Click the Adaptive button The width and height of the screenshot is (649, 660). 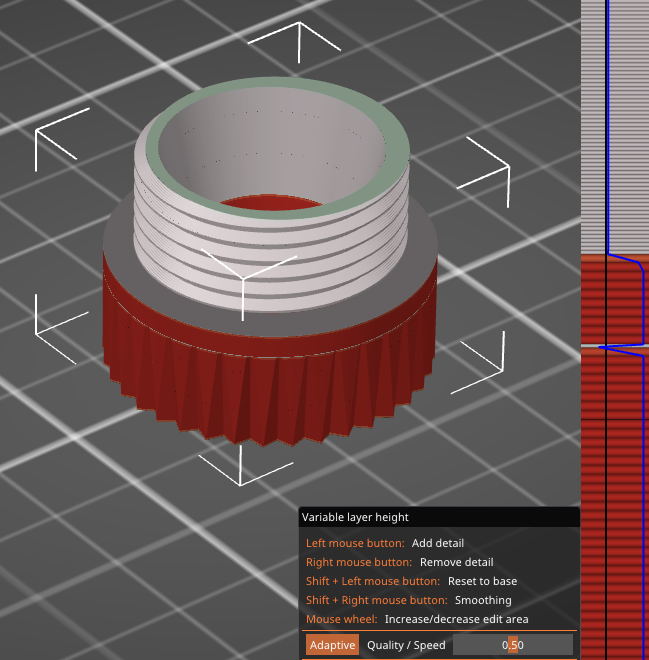[332, 645]
